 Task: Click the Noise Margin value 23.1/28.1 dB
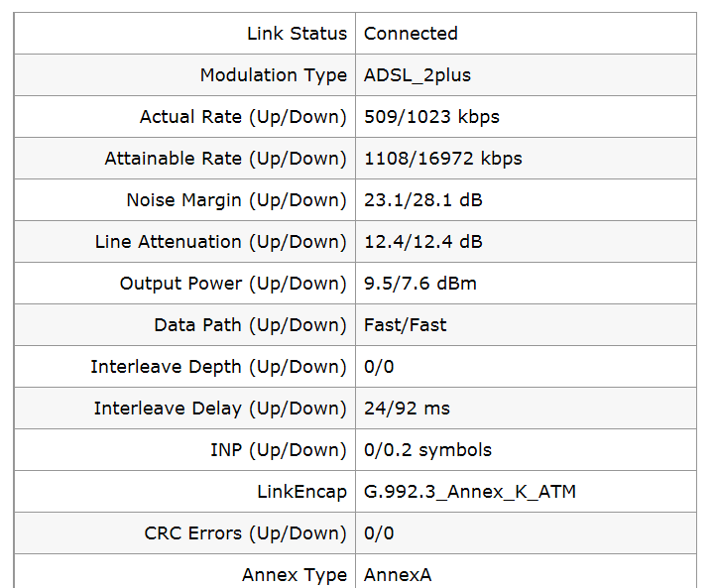(x=422, y=200)
